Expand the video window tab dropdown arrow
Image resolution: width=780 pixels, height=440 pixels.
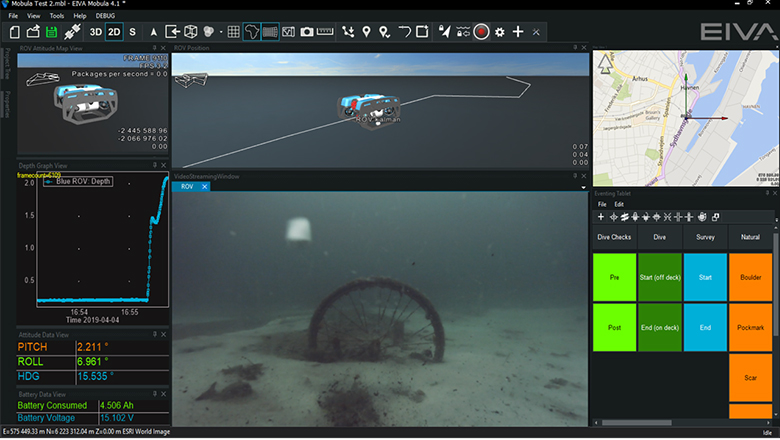[x=584, y=188]
